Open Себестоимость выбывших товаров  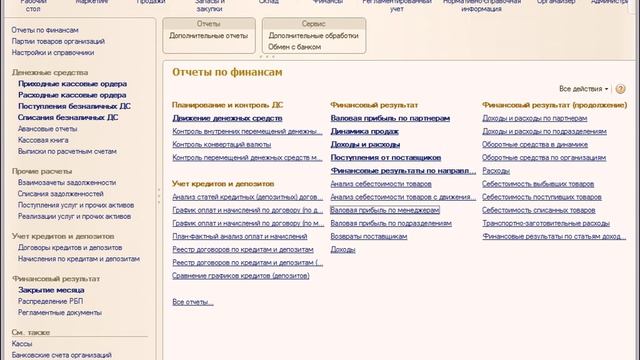point(538,184)
